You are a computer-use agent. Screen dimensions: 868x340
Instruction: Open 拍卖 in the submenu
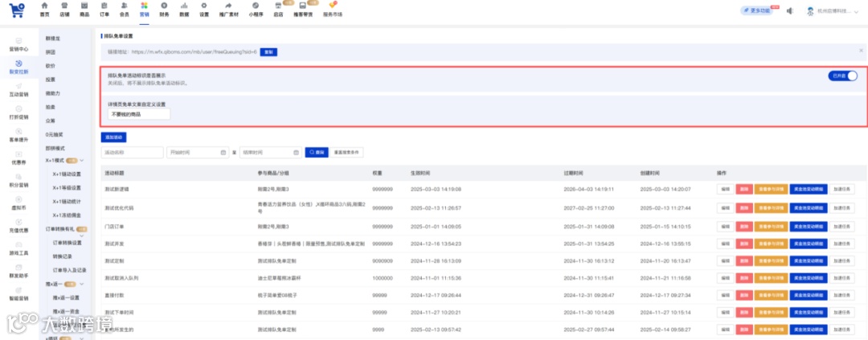pyautogui.click(x=51, y=106)
